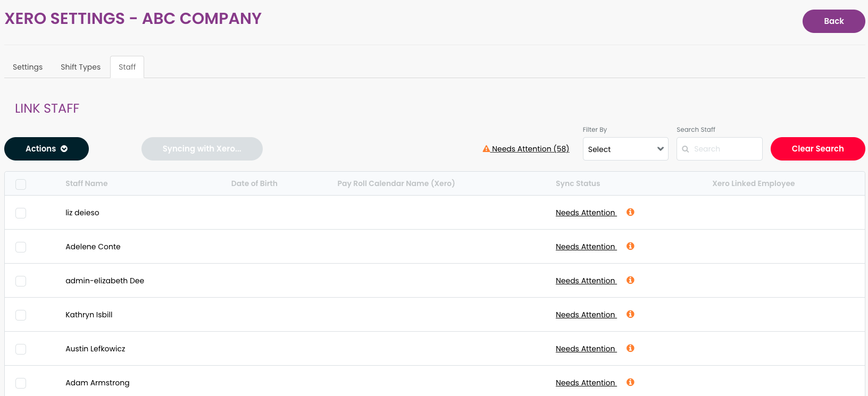Click Xero Linked Employee column header
Image resolution: width=868 pixels, height=396 pixels.
pos(754,183)
